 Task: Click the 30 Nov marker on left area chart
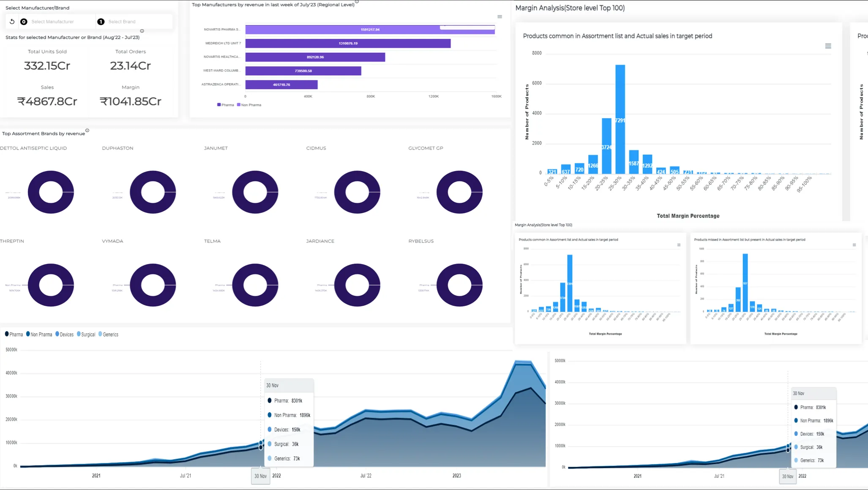pos(260,476)
